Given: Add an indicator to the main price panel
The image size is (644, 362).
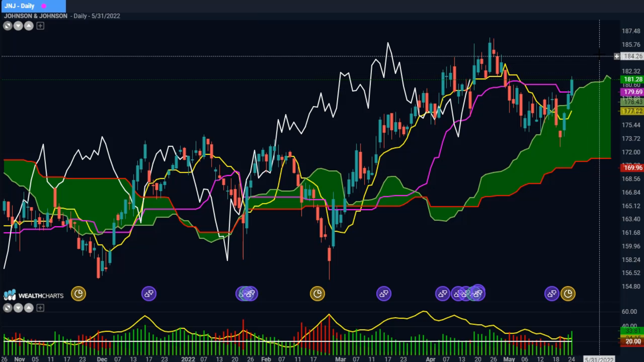Looking at the screenshot, I should pos(40,26).
